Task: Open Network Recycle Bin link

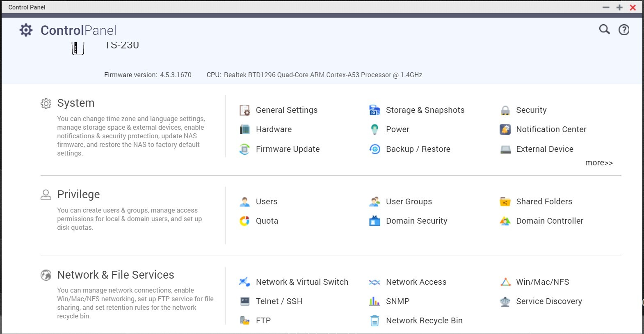Action: pyautogui.click(x=424, y=320)
